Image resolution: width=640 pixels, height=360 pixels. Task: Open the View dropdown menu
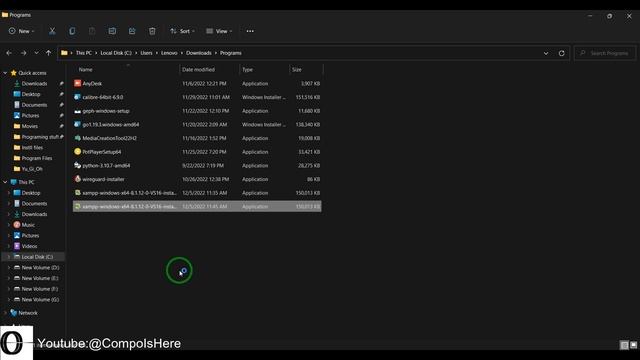[219, 31]
